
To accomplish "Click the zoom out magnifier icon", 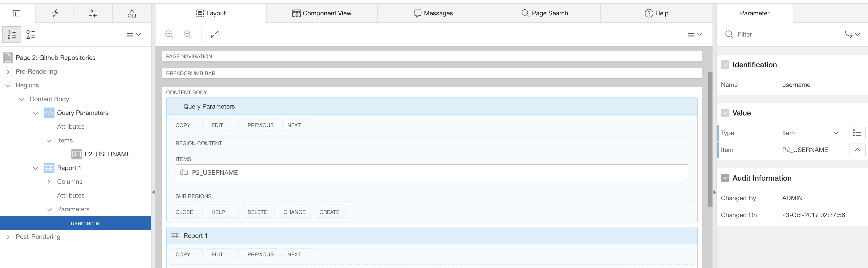I will click(x=169, y=34).
